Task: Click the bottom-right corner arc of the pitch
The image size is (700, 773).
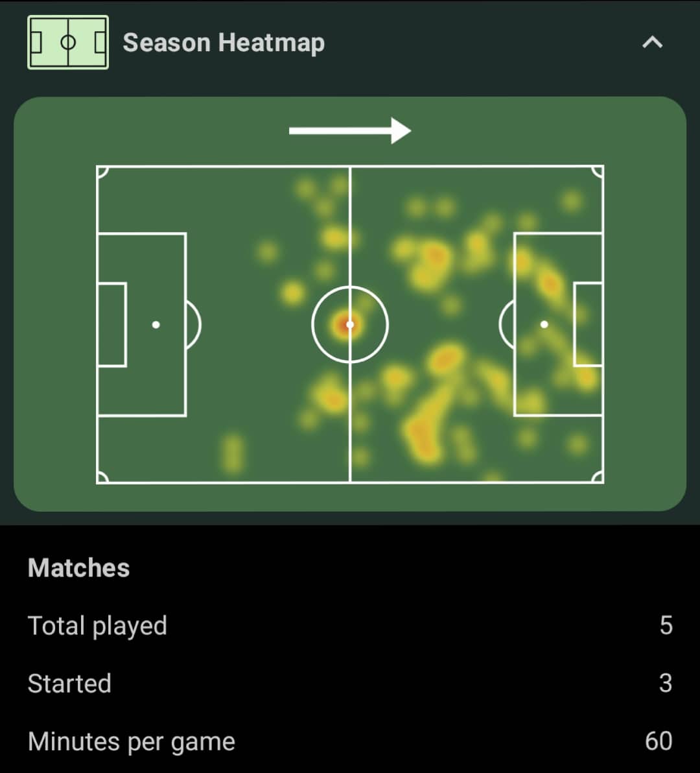Action: pos(597,477)
